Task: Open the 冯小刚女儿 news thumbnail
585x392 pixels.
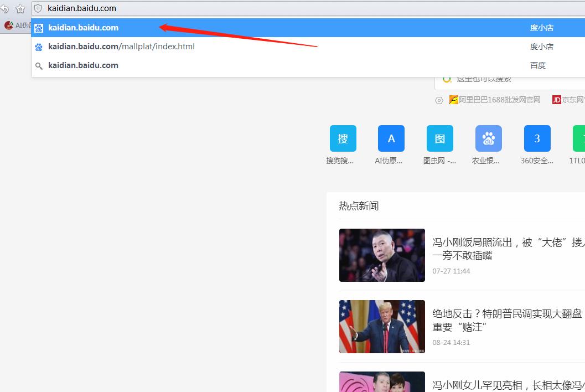Action: pyautogui.click(x=382, y=381)
